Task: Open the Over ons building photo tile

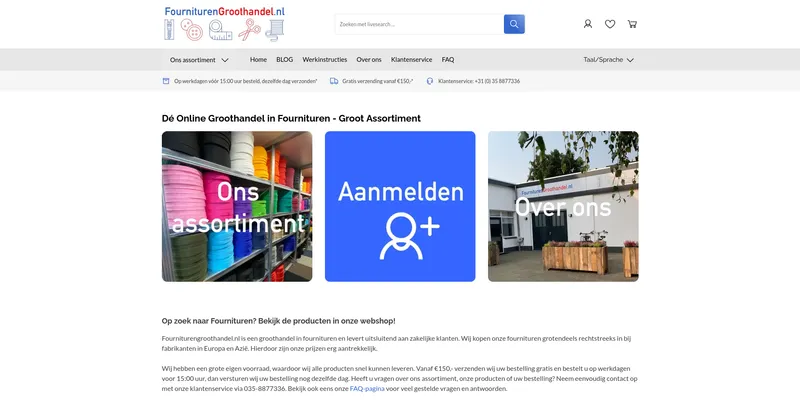Action: click(563, 207)
